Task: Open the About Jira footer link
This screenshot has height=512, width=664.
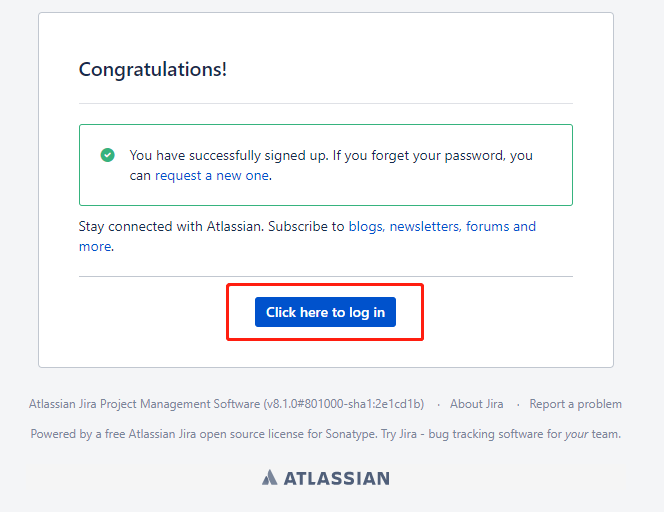Action: [x=476, y=404]
